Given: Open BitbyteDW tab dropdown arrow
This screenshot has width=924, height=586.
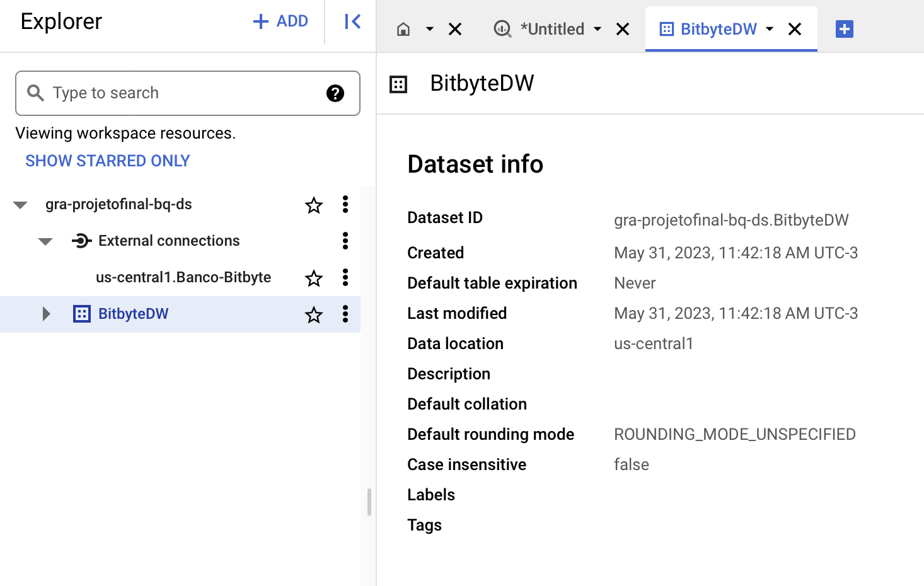Looking at the screenshot, I should pyautogui.click(x=770, y=29).
